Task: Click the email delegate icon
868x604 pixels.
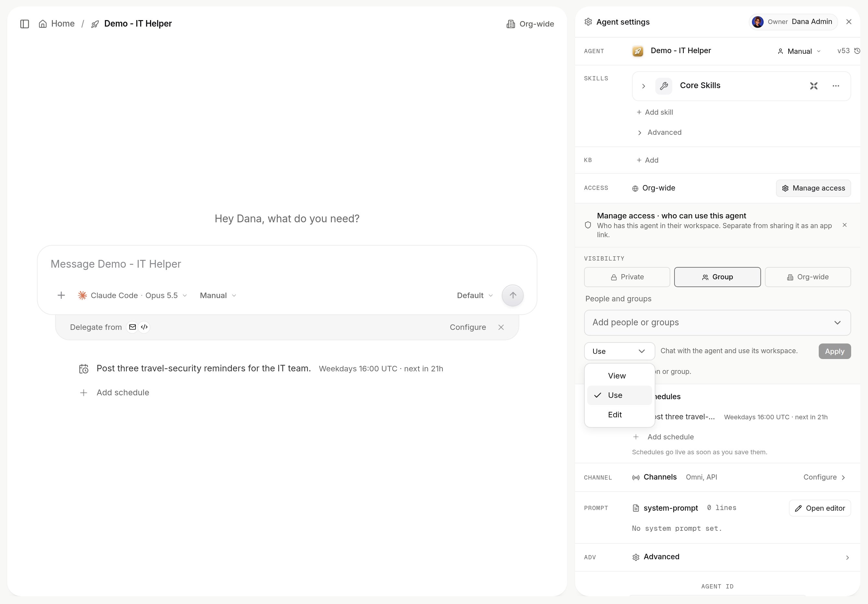Action: pos(132,327)
